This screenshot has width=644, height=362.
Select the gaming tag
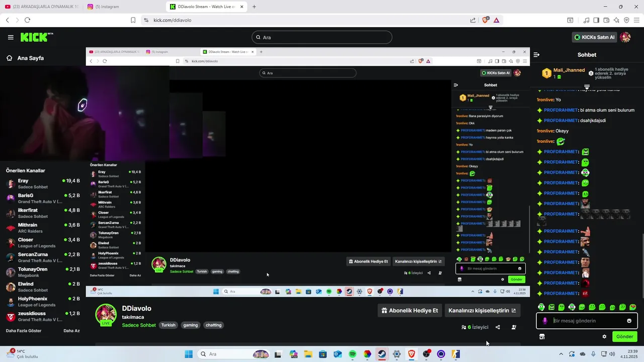click(x=190, y=325)
